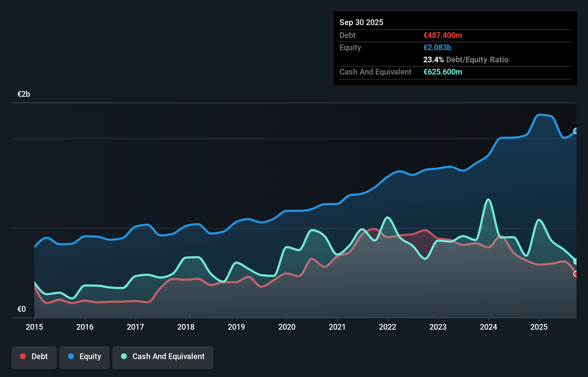Select the Equity line endpoint marker
Image resolution: width=588 pixels, height=377 pixels.
(576, 131)
